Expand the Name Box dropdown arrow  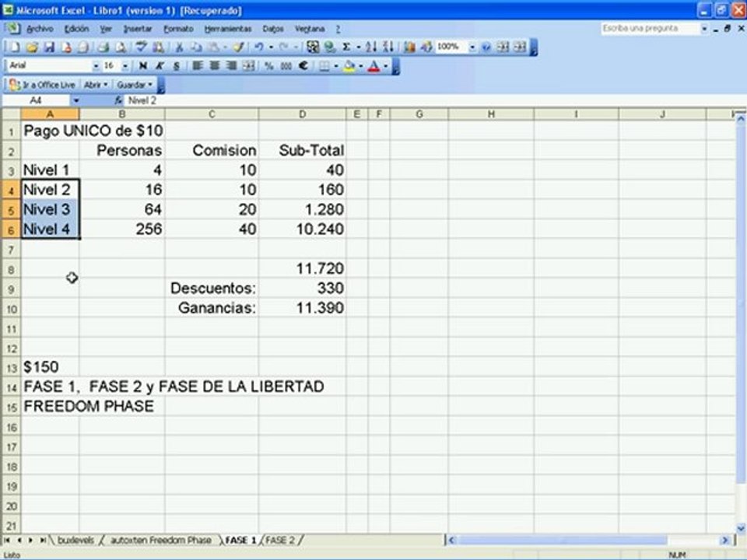(x=75, y=100)
